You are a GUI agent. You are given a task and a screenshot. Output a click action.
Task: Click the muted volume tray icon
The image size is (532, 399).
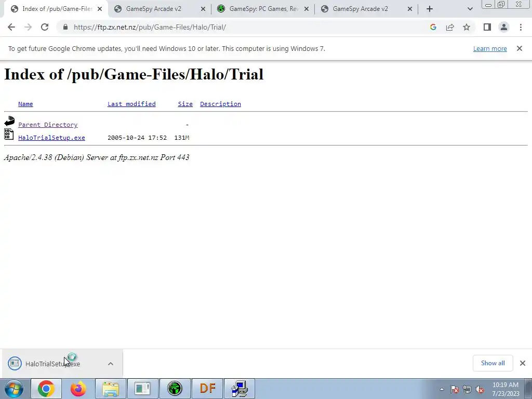click(480, 390)
